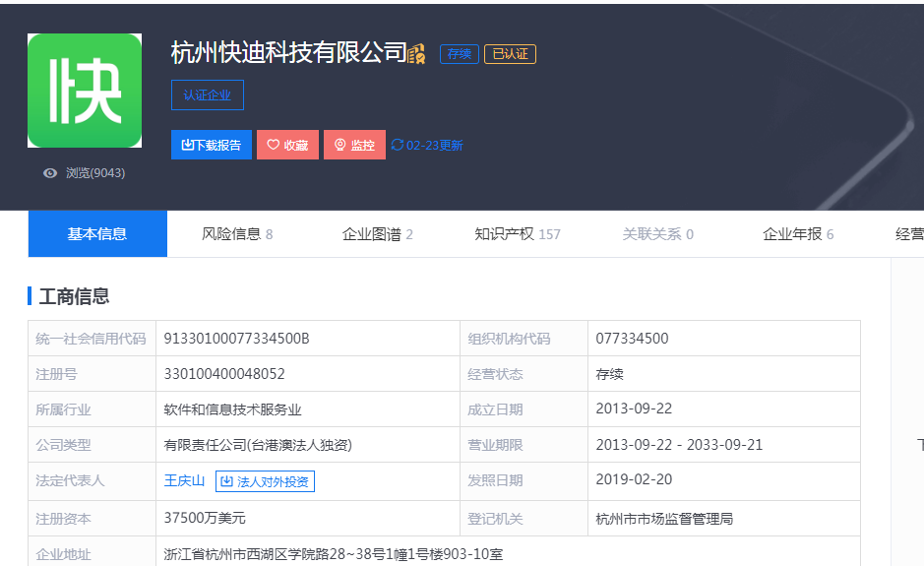
Task: Click the 02-23更新 text
Action: pyautogui.click(x=434, y=145)
